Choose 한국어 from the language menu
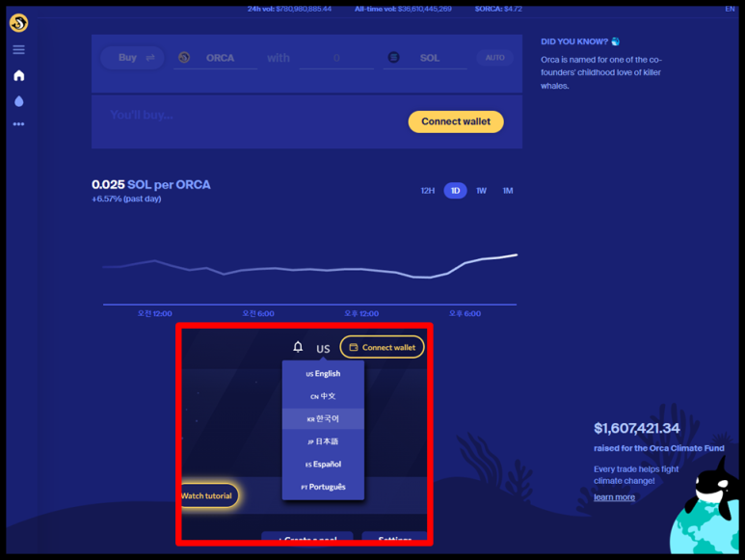Viewport: 745px width, 560px height. tap(323, 419)
